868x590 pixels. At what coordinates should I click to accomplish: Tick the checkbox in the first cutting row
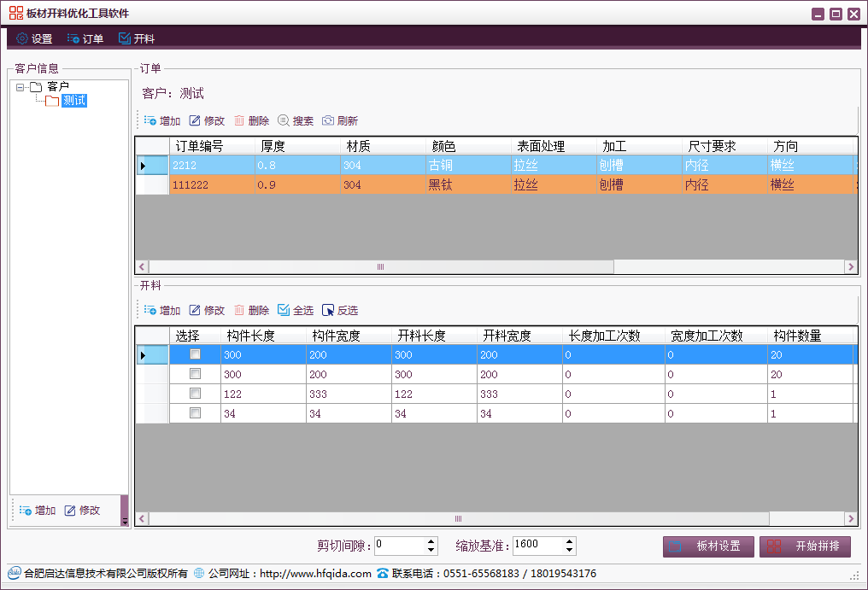click(195, 354)
